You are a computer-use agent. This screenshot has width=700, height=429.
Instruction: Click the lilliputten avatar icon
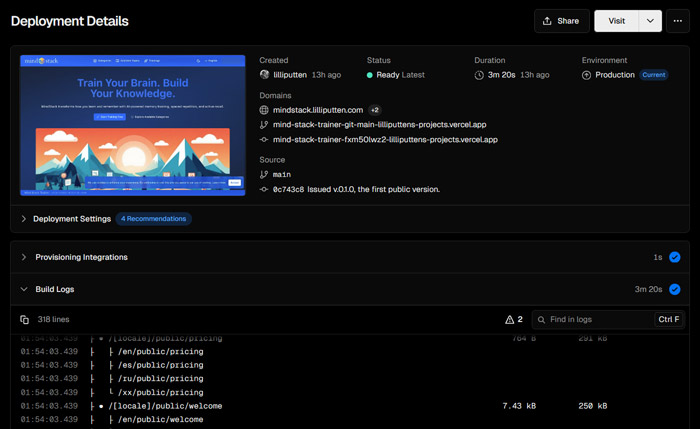coord(265,75)
